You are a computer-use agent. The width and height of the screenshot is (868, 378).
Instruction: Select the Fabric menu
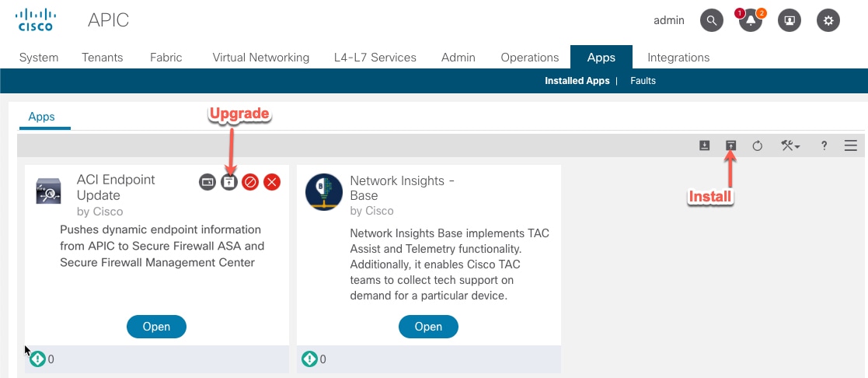pyautogui.click(x=166, y=57)
